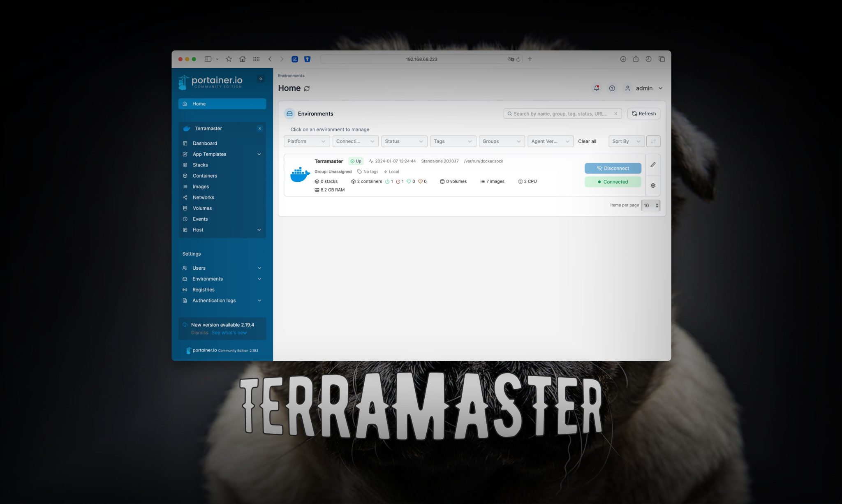Click the edit pencil icon on Terramaster row
The width and height of the screenshot is (842, 504).
coord(654,164)
